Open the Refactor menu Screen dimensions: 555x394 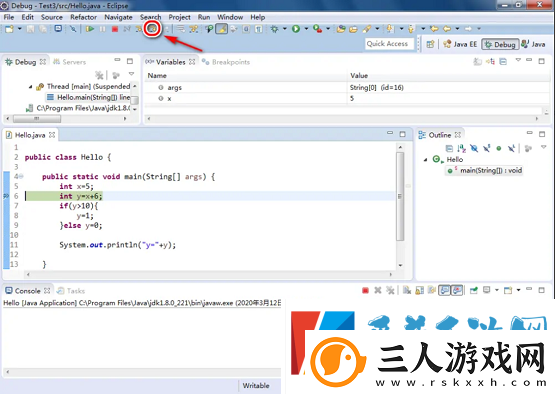(x=83, y=17)
